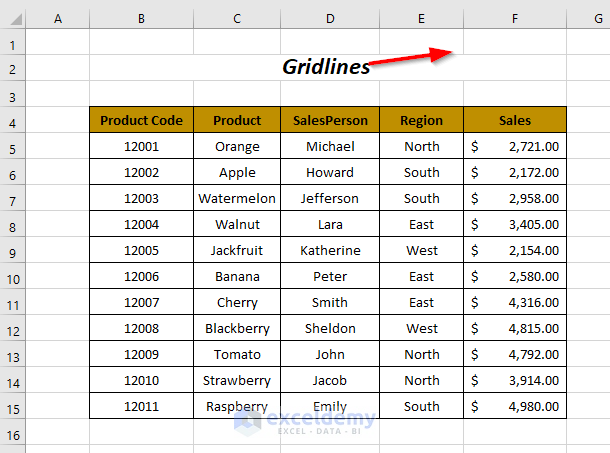The image size is (610, 453).
Task: Click product code 12011 cell
Action: (141, 406)
